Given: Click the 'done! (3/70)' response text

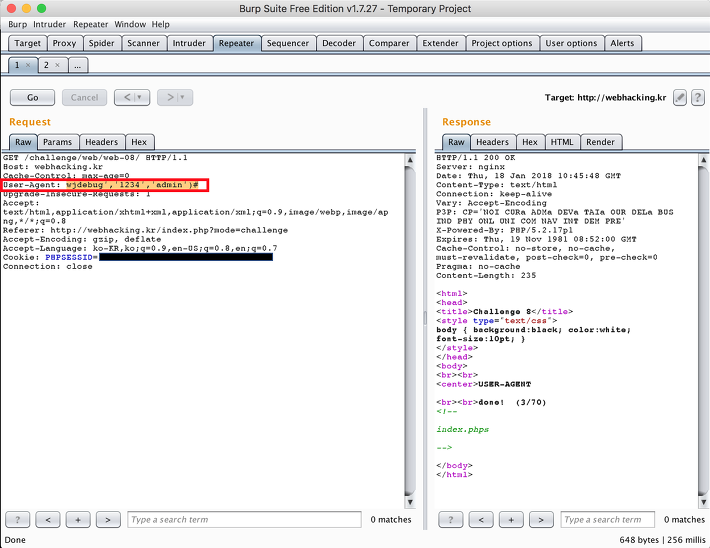Looking at the screenshot, I should pos(512,402).
